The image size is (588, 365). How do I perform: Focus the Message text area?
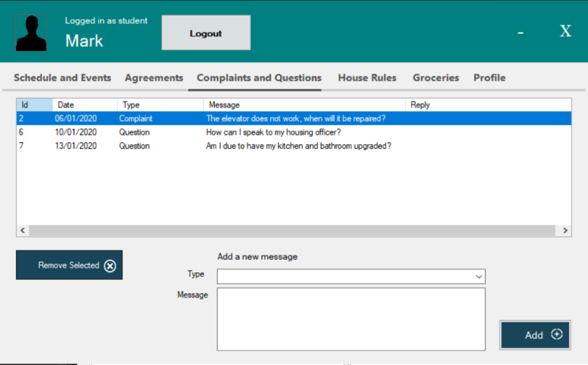tap(351, 319)
